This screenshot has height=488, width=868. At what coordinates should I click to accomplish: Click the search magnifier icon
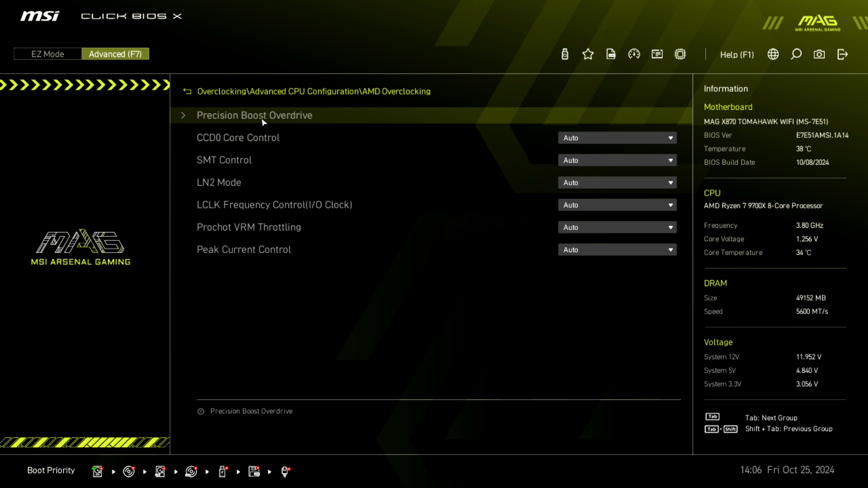click(x=796, y=54)
